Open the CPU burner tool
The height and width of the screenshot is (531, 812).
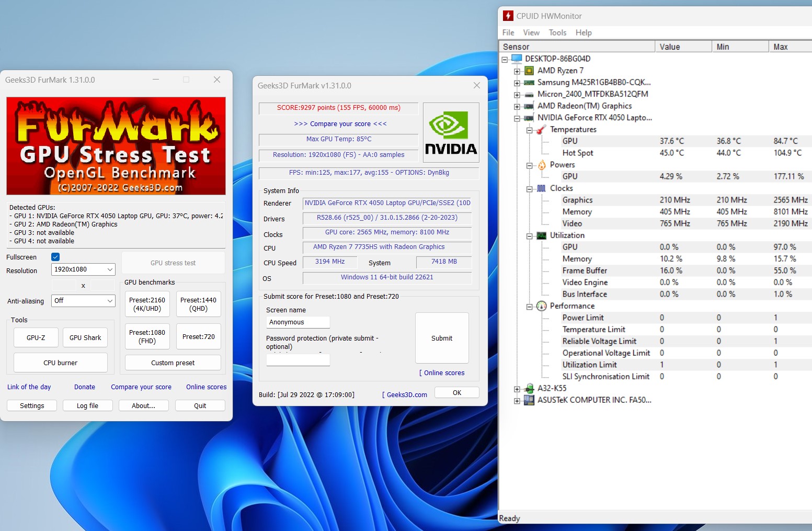[61, 363]
